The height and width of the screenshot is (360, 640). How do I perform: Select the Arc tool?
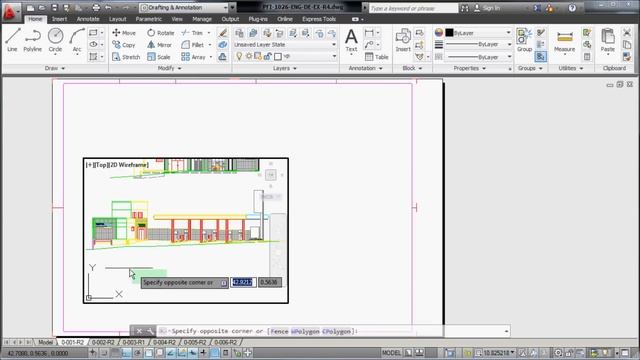point(77,40)
